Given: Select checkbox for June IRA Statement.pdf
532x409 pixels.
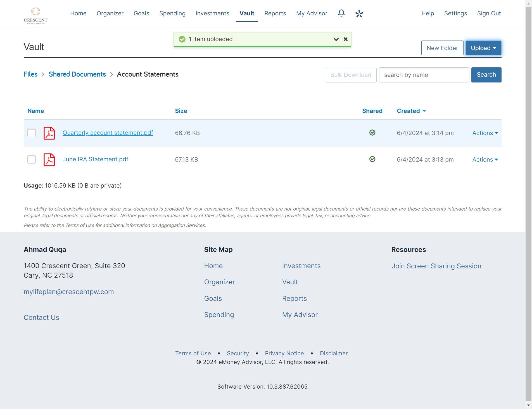Looking at the screenshot, I should point(32,159).
